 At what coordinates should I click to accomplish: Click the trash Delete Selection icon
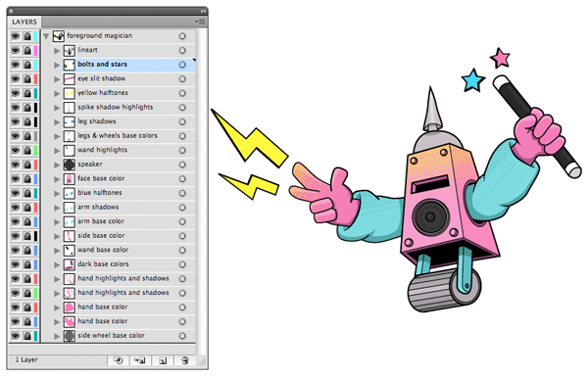click(x=184, y=360)
